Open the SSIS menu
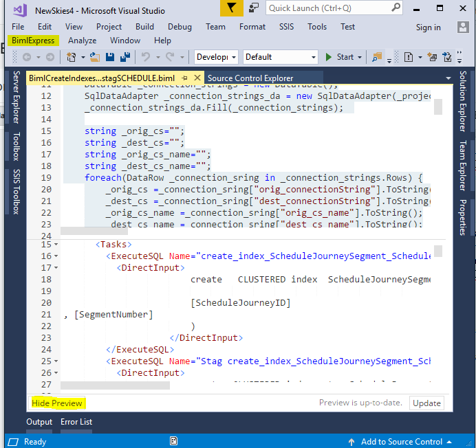This screenshot has height=448, width=476. tap(286, 27)
